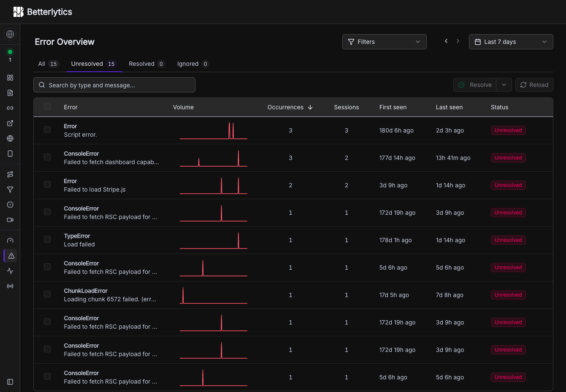
Task: Open the 'Last 7 days' date range dropdown
Action: [511, 42]
